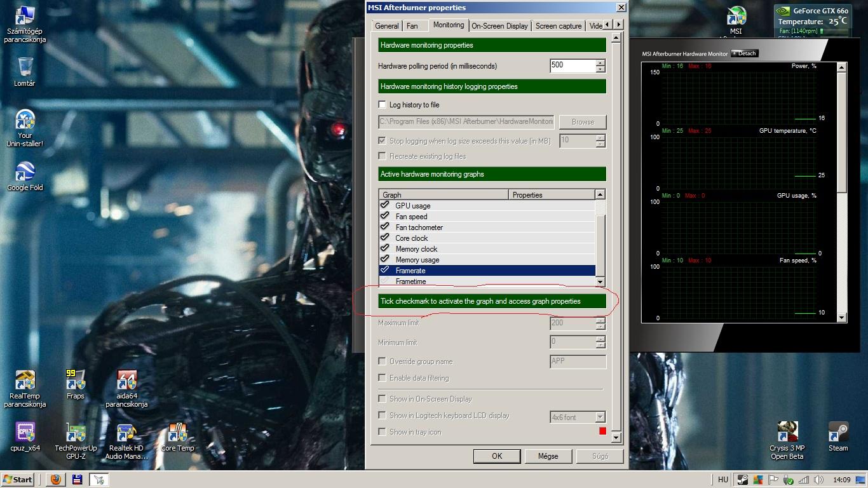The height and width of the screenshot is (488, 868).
Task: Select the Framerate row in graph list
Action: 487,271
